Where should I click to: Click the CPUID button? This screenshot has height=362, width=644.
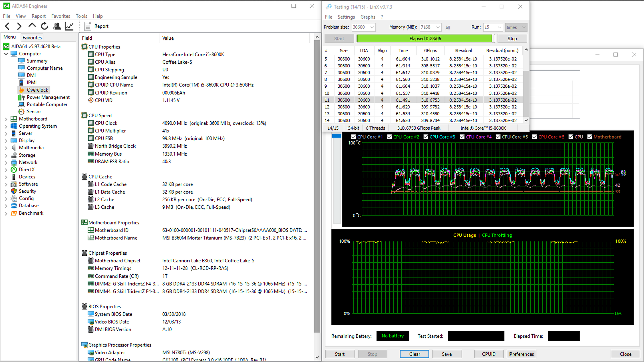(x=489, y=354)
